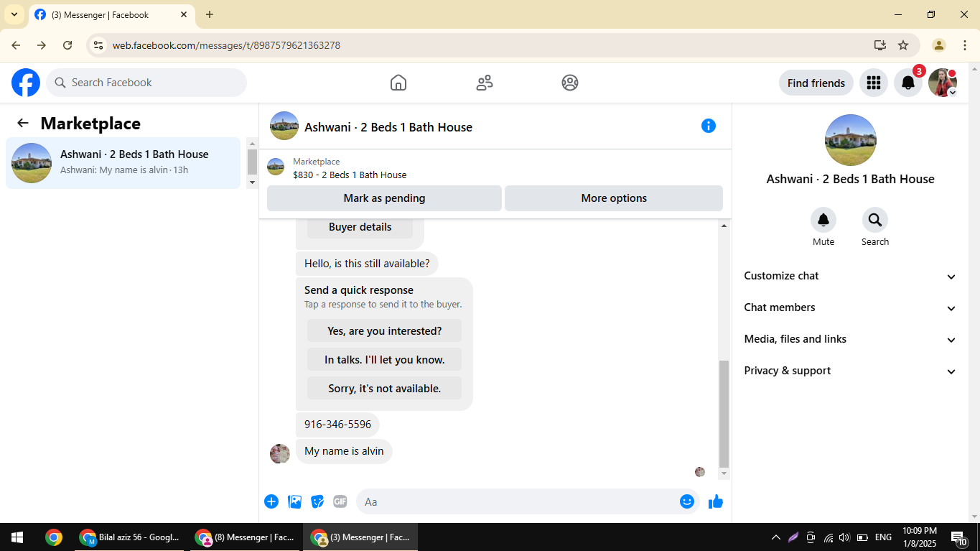Click 'Hello, is this still available?' message
The image size is (980, 551).
pos(367,264)
